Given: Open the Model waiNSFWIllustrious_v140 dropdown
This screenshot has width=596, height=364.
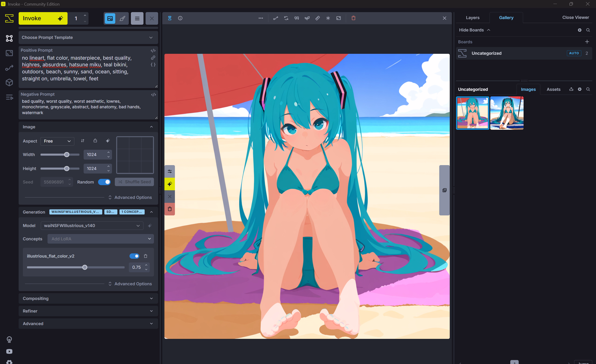Looking at the screenshot, I should tap(92, 225).
